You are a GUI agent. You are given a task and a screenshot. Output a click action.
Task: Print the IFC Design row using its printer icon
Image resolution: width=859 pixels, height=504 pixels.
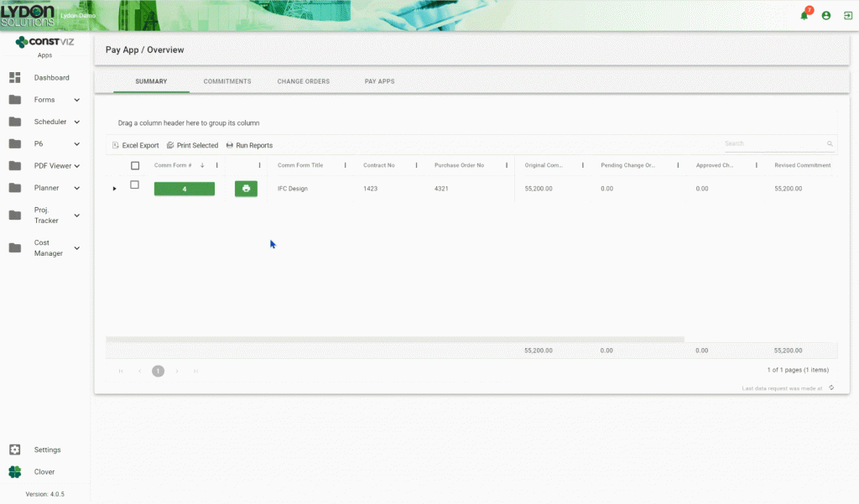click(x=246, y=188)
